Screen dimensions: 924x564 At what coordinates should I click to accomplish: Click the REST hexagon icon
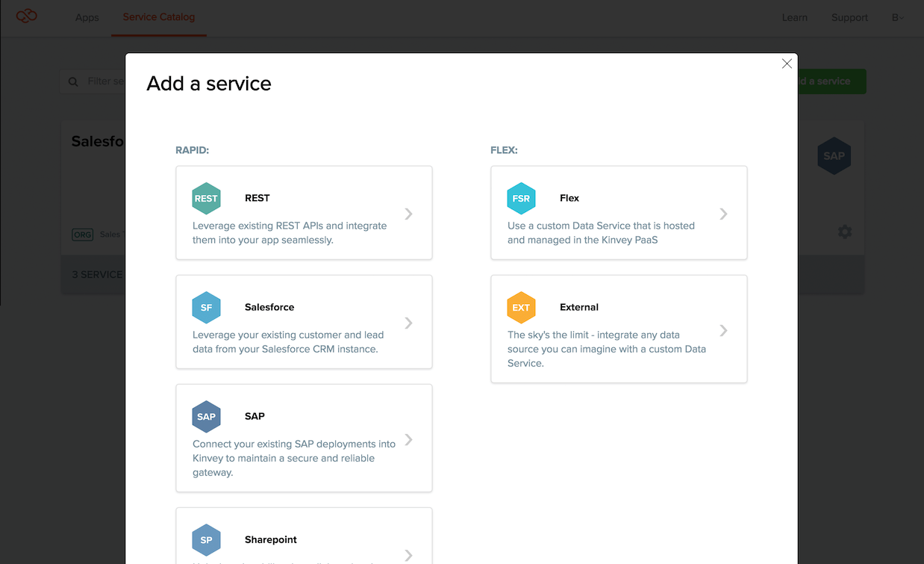click(206, 199)
